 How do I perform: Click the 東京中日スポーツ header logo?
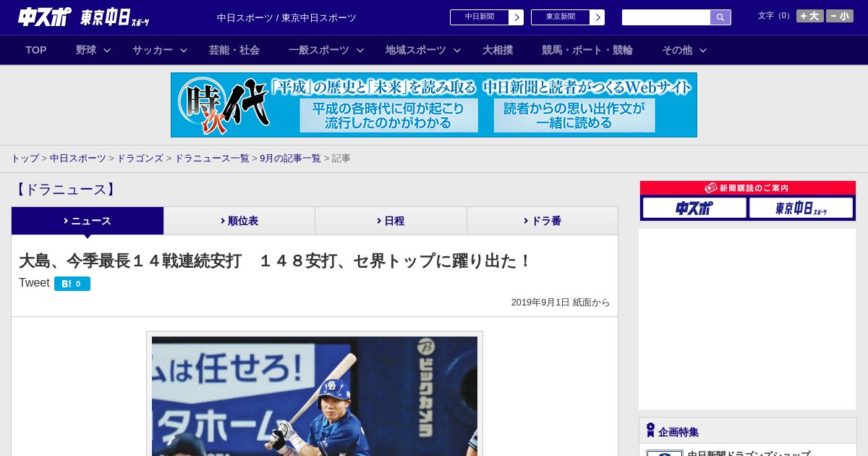[115, 17]
